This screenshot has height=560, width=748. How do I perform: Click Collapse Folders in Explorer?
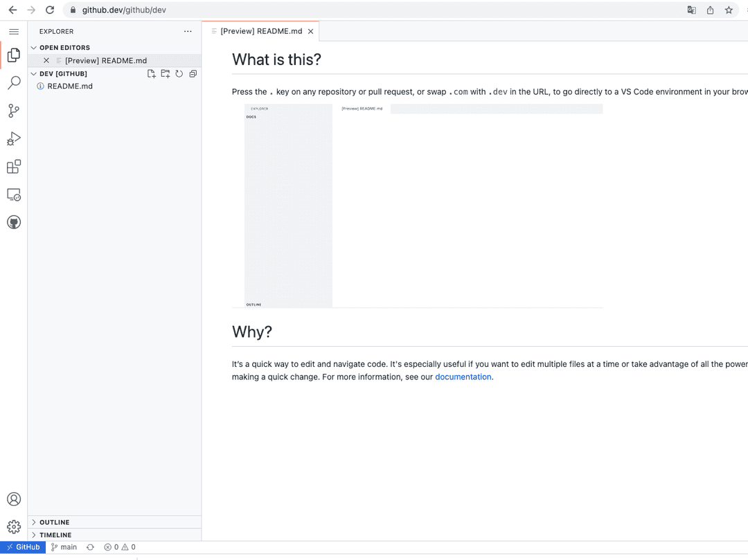tap(193, 73)
